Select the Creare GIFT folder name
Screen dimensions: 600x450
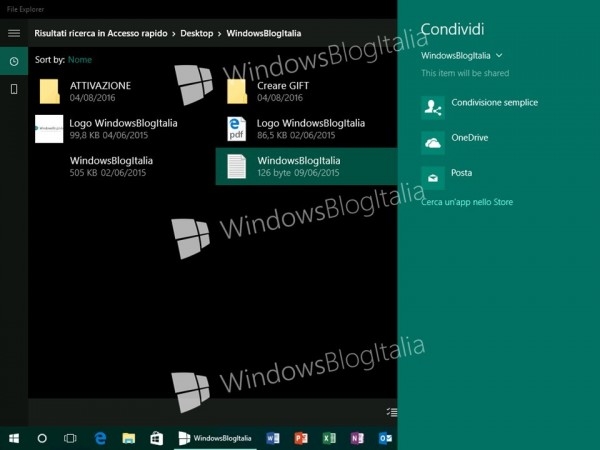(283, 86)
